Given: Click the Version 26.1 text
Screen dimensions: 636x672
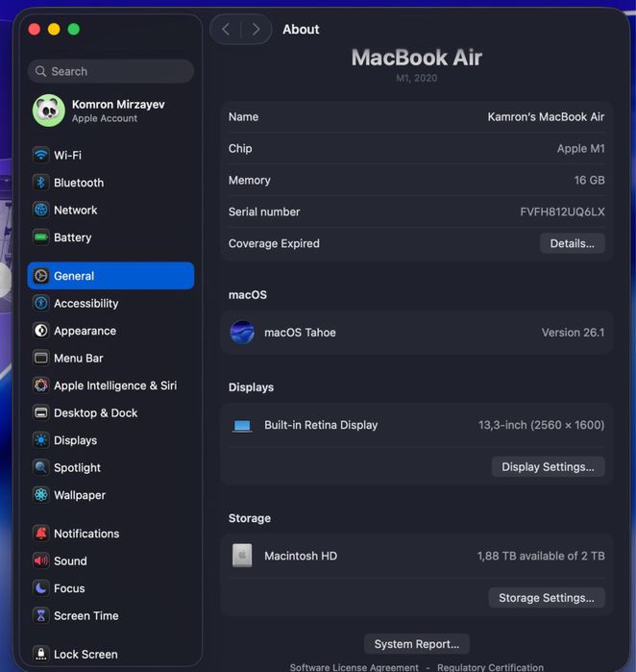Looking at the screenshot, I should (x=573, y=332).
